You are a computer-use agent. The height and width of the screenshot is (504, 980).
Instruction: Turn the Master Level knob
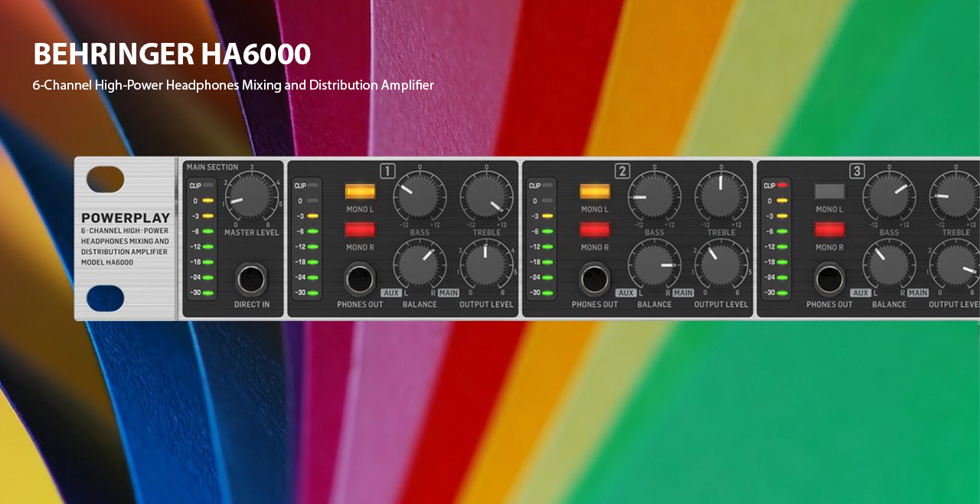click(251, 197)
